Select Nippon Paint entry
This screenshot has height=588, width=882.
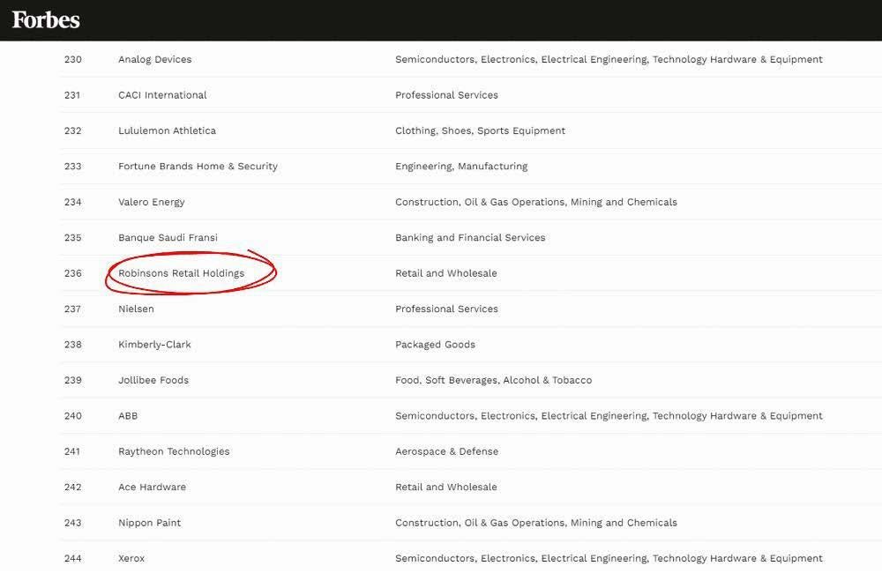tap(150, 523)
